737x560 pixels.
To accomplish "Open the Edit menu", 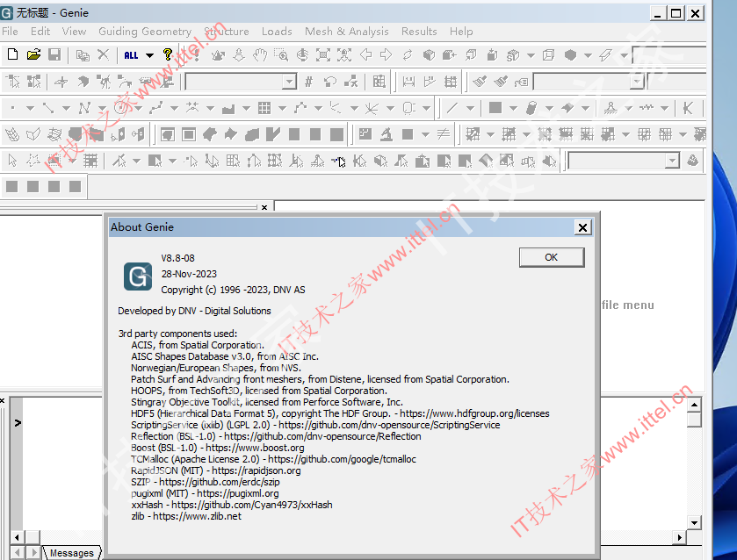I will pyautogui.click(x=40, y=32).
